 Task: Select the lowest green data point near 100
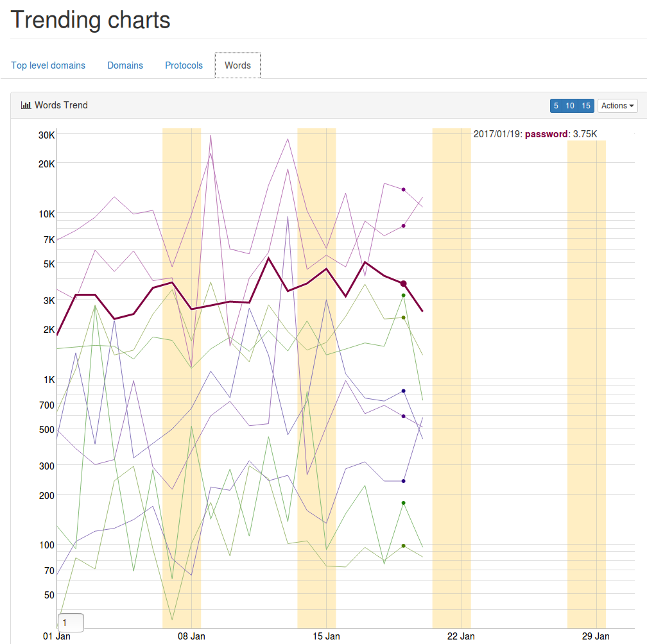click(403, 546)
